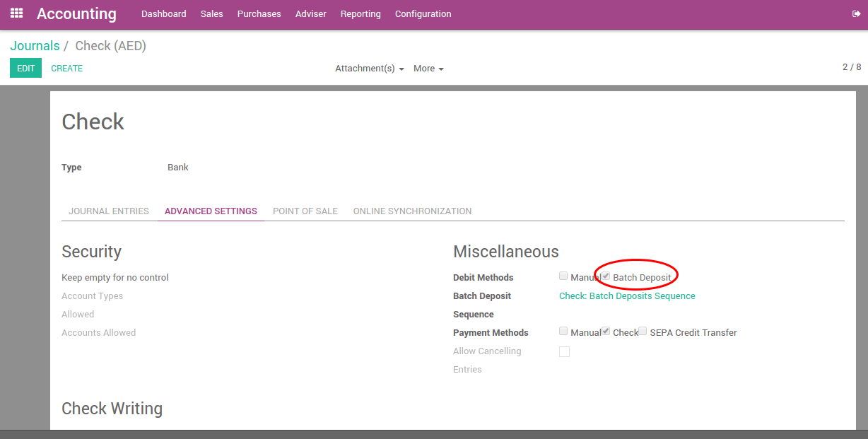
Task: Open the Sales menu
Action: tap(211, 14)
